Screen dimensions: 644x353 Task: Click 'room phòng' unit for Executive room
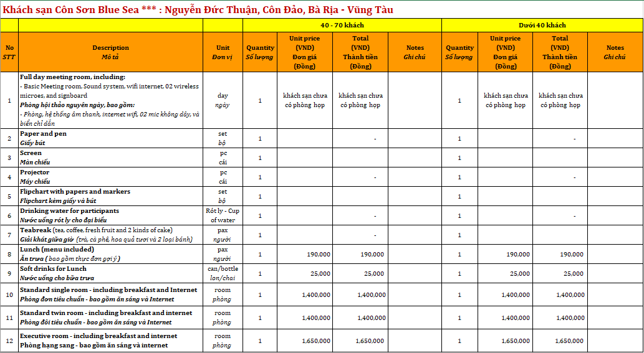click(223, 341)
